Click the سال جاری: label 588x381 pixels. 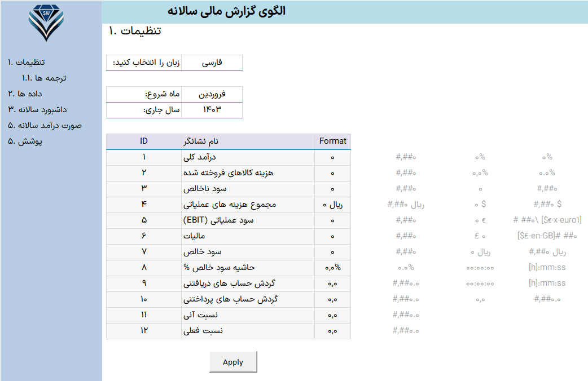161,110
